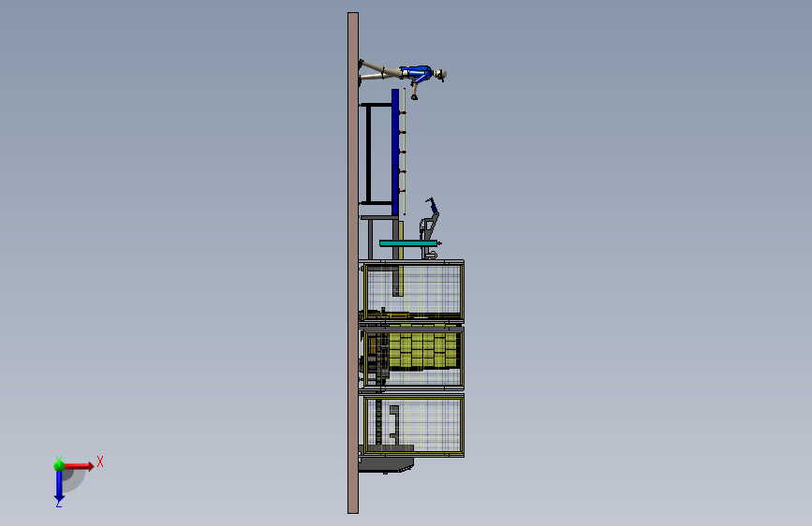Click the green Y axis ball of the triad
Image resolution: width=812 pixels, height=526 pixels.
coord(59,465)
